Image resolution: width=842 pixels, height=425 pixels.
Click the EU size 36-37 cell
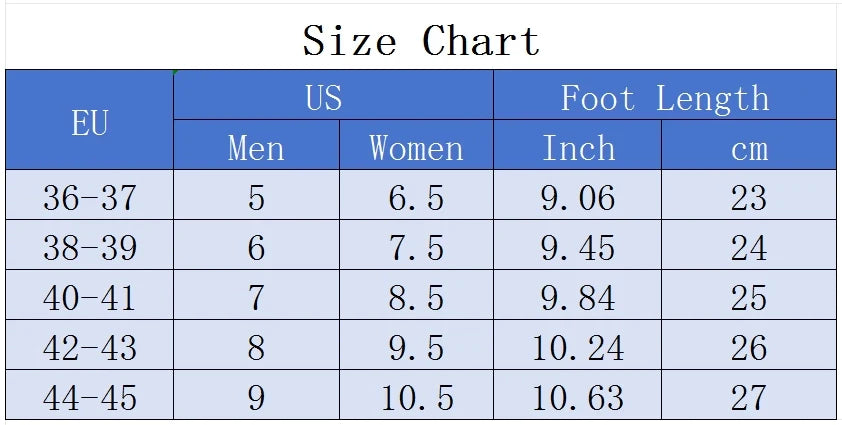(x=89, y=198)
